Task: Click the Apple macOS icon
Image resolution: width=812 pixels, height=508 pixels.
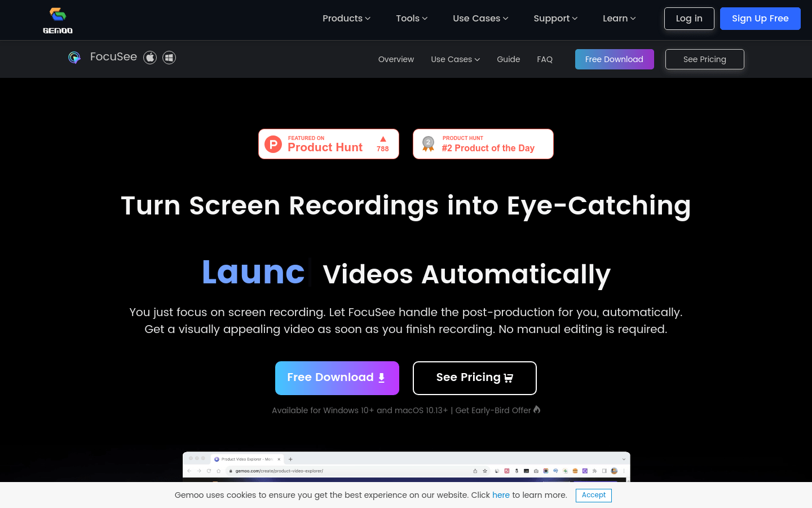Action: pos(150,58)
